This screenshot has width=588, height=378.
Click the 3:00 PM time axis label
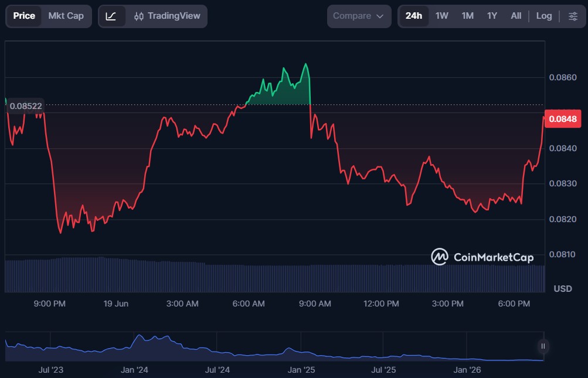[x=447, y=304]
